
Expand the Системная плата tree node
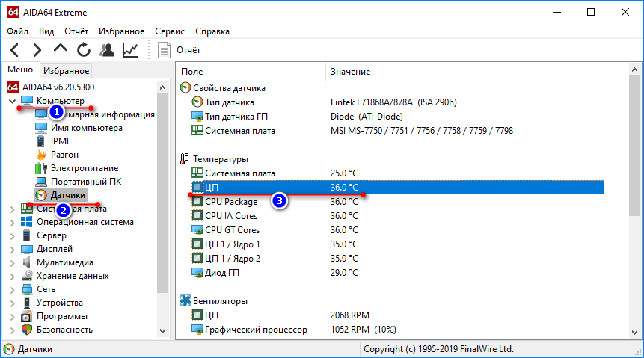pos(12,209)
